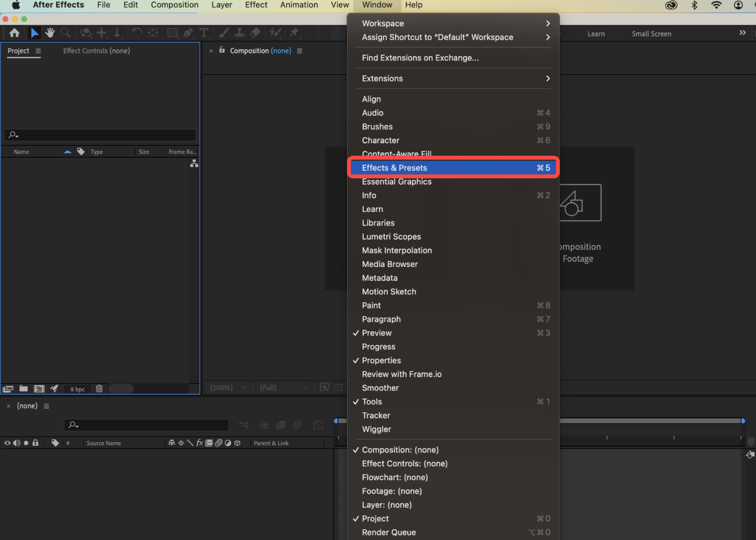Viewport: 756px width, 540px height.
Task: Activate the Zoom tool
Action: pyautogui.click(x=66, y=33)
